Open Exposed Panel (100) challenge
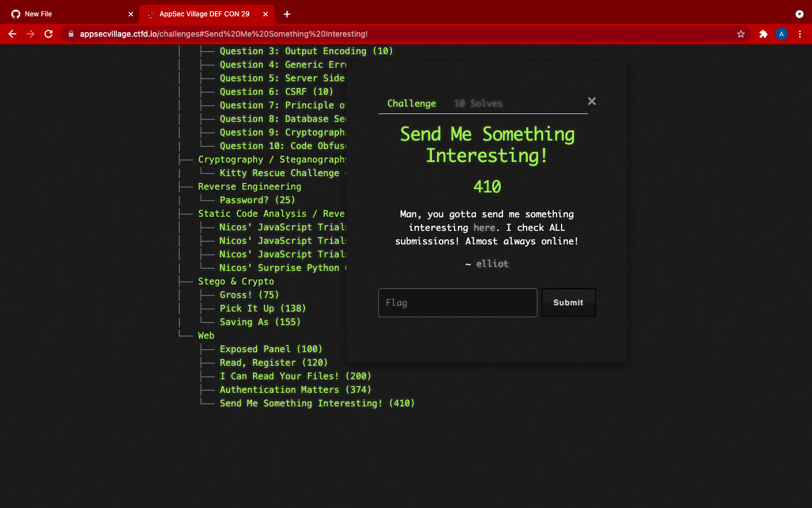Image resolution: width=812 pixels, height=508 pixels. (x=271, y=349)
